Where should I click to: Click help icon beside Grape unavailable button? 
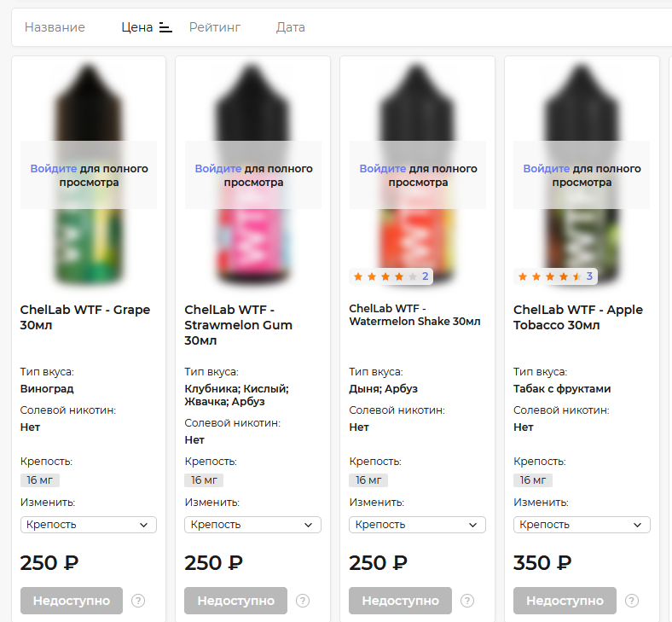point(138,601)
